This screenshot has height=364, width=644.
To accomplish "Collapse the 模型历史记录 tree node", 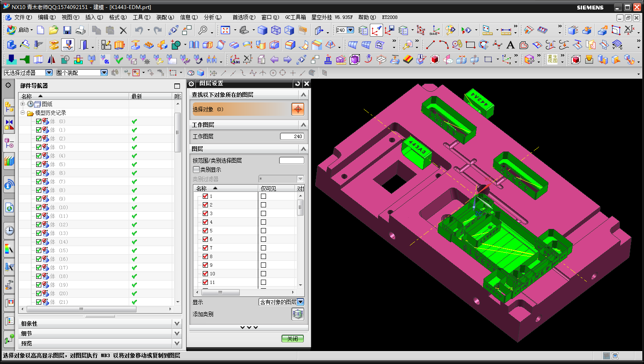I will [23, 113].
